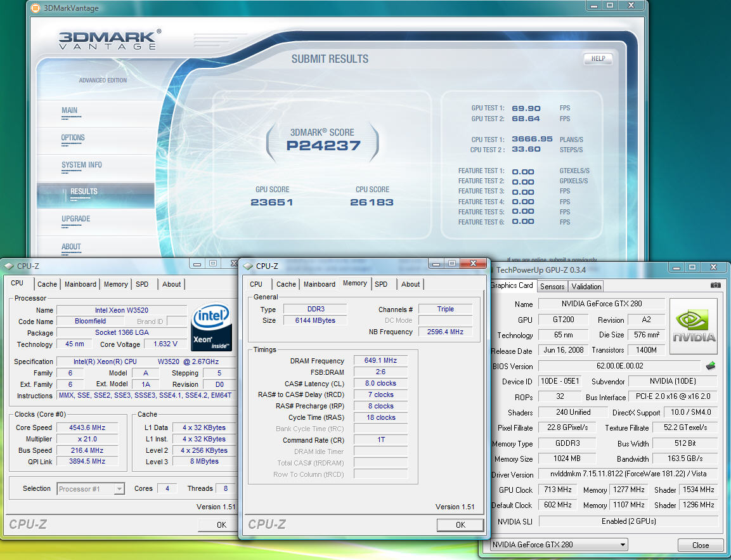Screen dimensions: 731x560
Task: Open the Sensors tab in GPU-Z
Action: 552,286
